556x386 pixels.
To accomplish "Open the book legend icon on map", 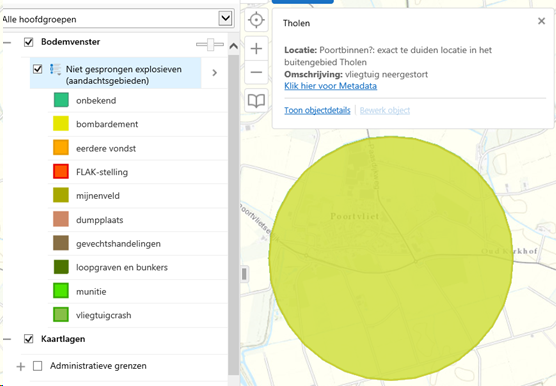I will pyautogui.click(x=256, y=101).
